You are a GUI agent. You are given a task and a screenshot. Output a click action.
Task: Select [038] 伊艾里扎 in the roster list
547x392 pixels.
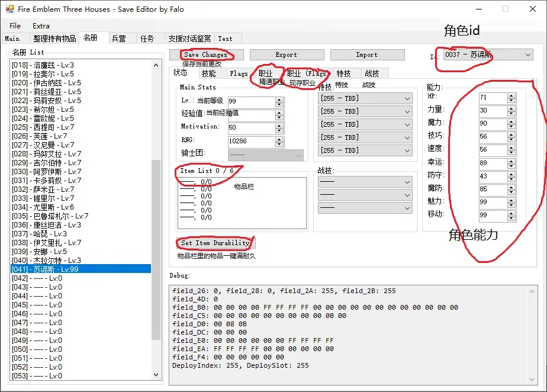[47, 243]
